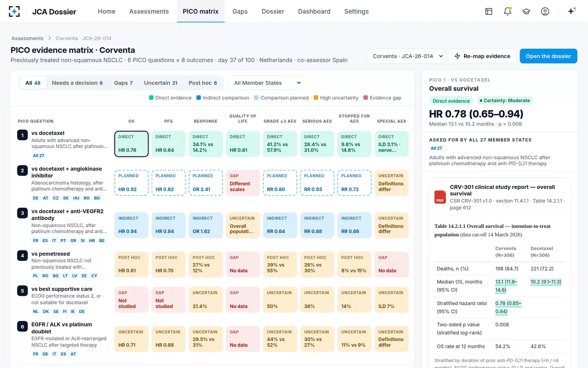Open the user account icon
The height and width of the screenshot is (368, 588).
coord(545,11)
